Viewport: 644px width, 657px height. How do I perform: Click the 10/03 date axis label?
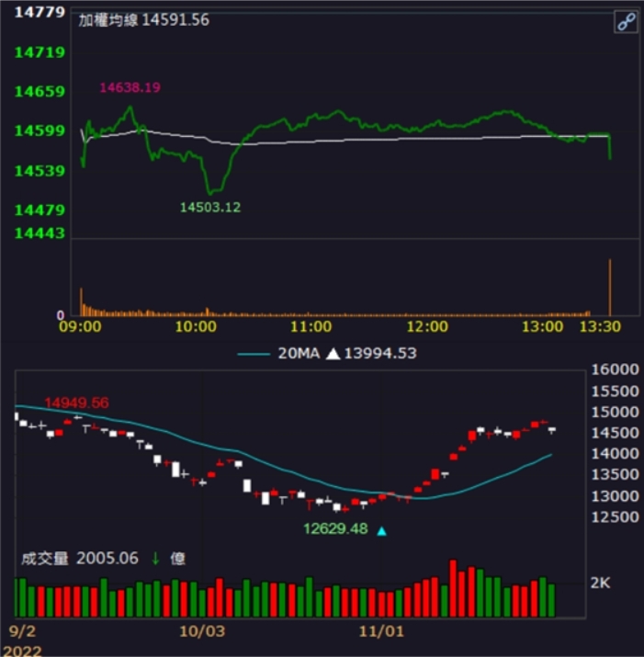click(202, 631)
